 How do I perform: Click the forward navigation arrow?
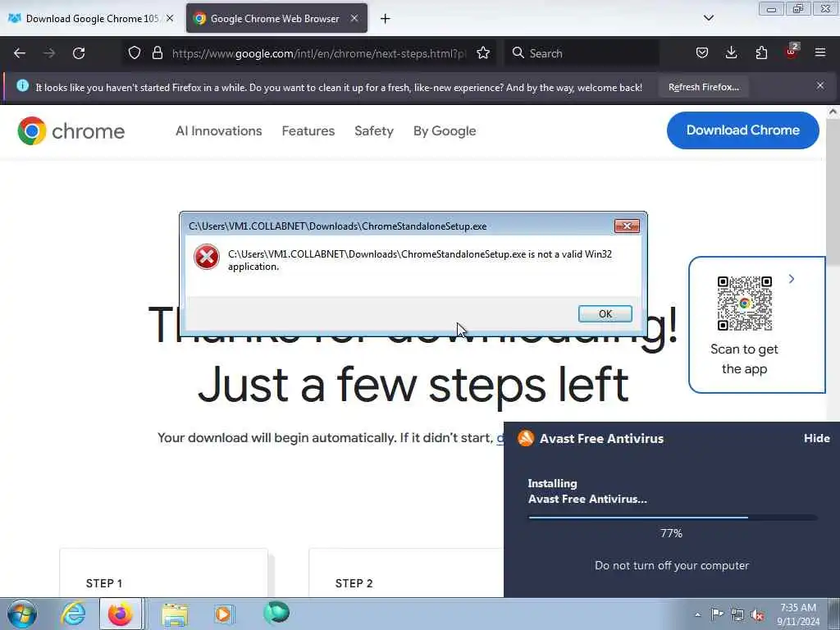pyautogui.click(x=48, y=53)
